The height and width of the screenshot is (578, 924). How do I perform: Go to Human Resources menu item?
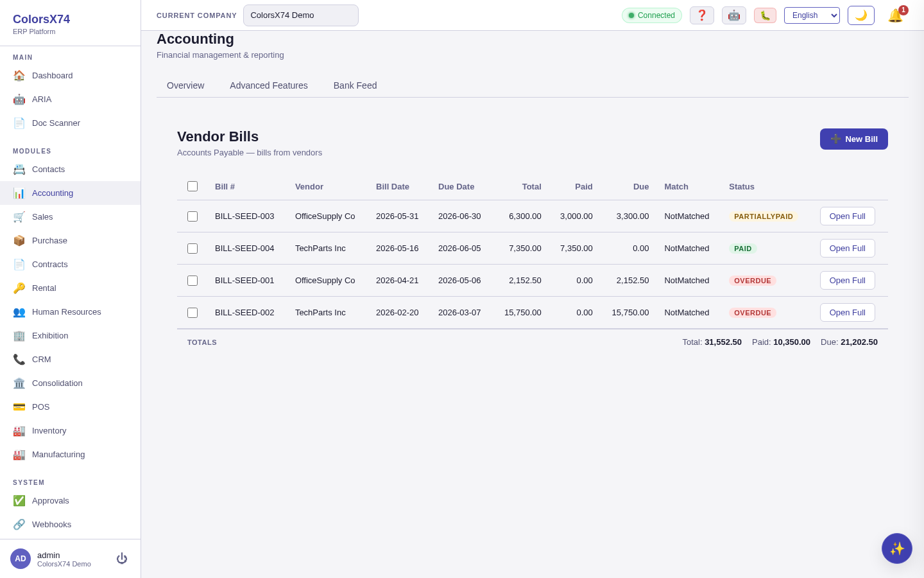(70, 311)
